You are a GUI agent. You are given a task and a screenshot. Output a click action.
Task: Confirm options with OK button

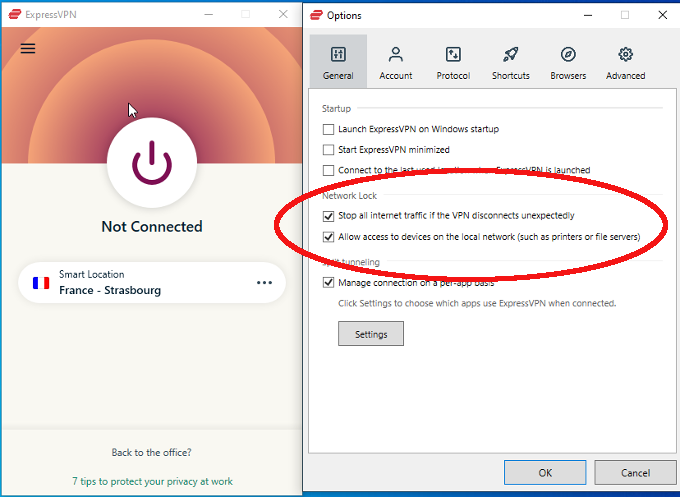pos(545,472)
